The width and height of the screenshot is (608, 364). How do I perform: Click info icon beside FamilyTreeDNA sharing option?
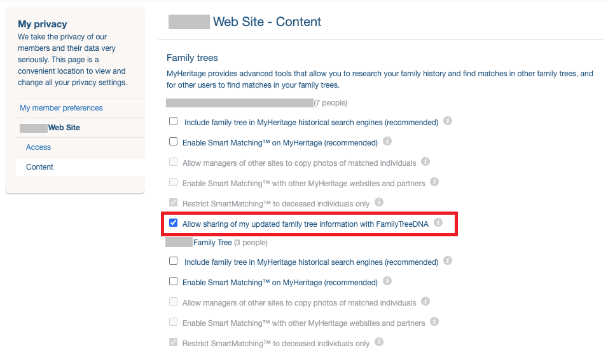[438, 222]
